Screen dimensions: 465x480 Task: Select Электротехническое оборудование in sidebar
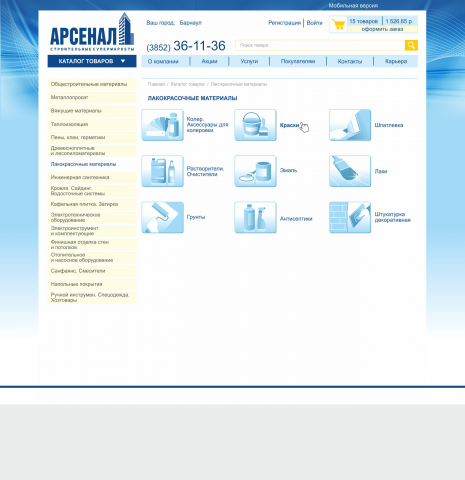(x=92, y=217)
